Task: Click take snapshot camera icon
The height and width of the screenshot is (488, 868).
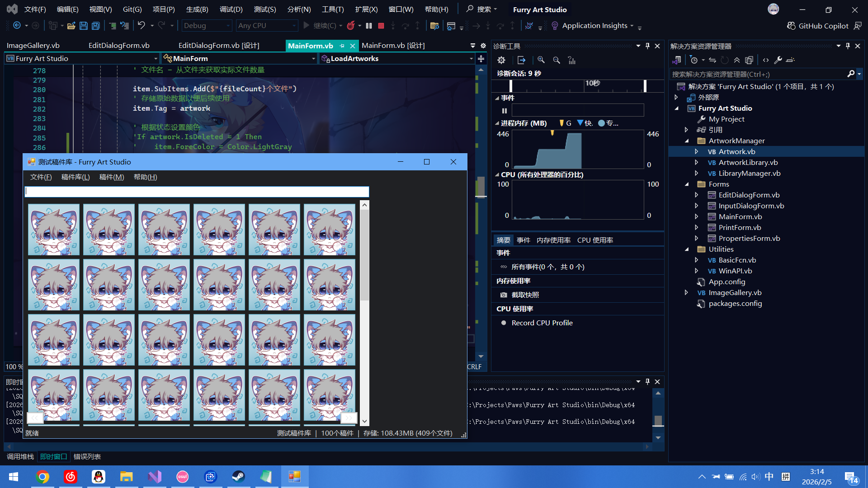Action: pos(504,295)
